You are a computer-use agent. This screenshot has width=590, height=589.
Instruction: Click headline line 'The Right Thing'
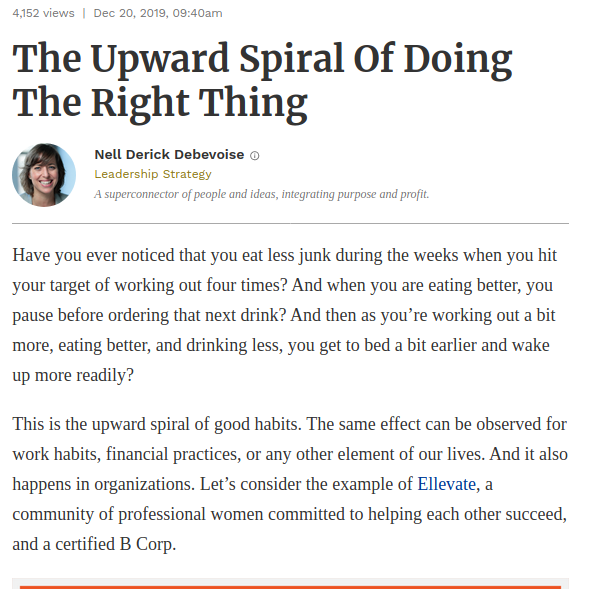(x=160, y=103)
